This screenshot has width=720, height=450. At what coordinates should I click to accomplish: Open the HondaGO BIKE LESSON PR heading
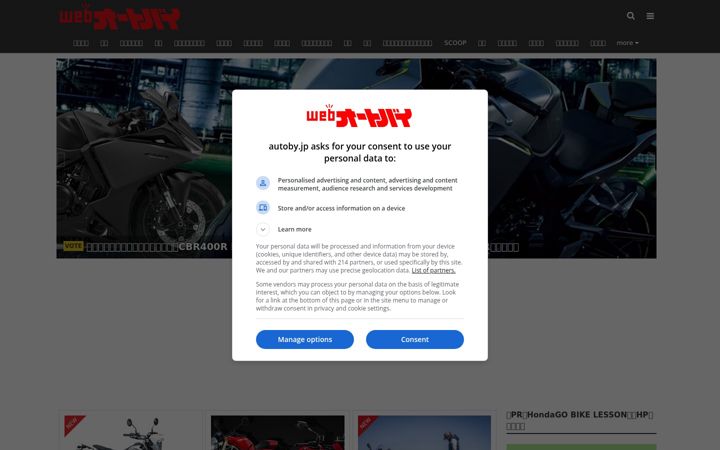(580, 420)
